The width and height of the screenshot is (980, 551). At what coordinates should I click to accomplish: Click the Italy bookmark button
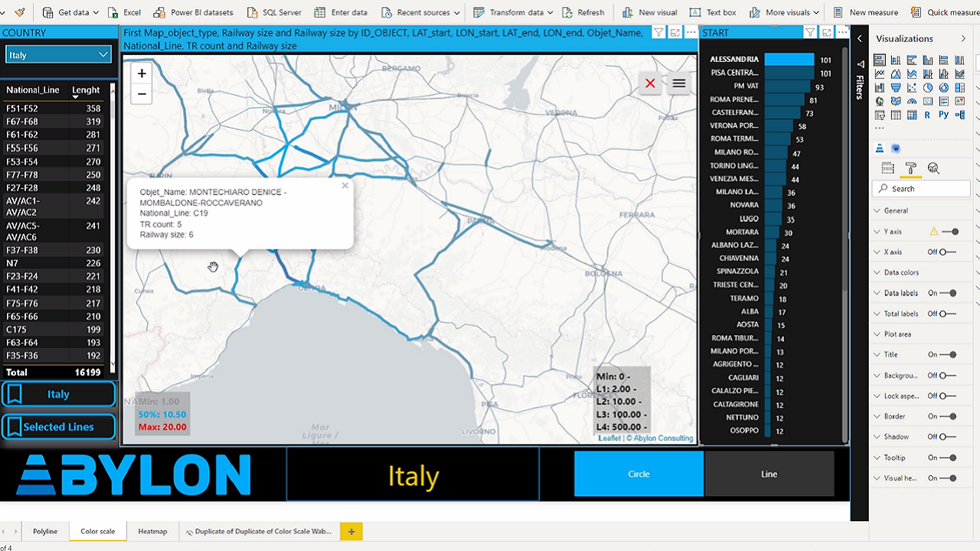[x=58, y=394]
